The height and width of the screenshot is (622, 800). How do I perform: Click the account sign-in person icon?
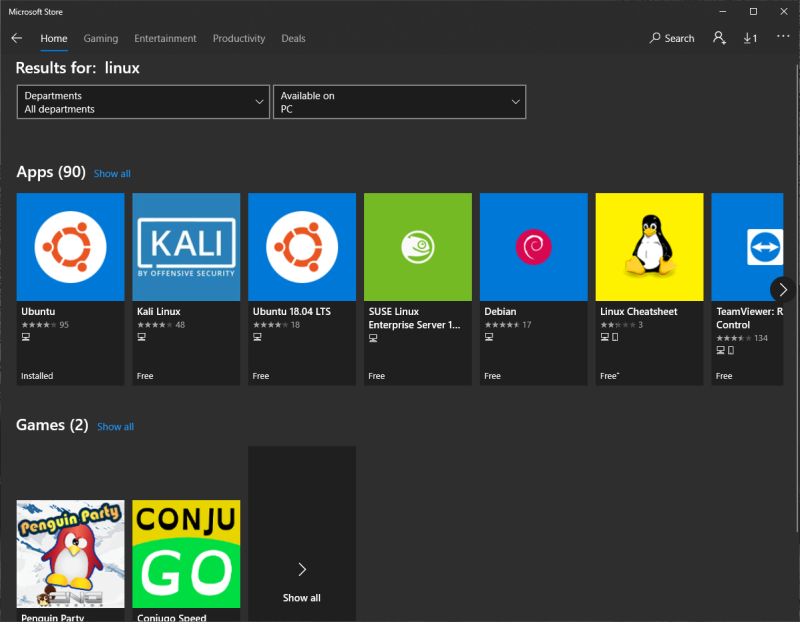pyautogui.click(x=719, y=38)
